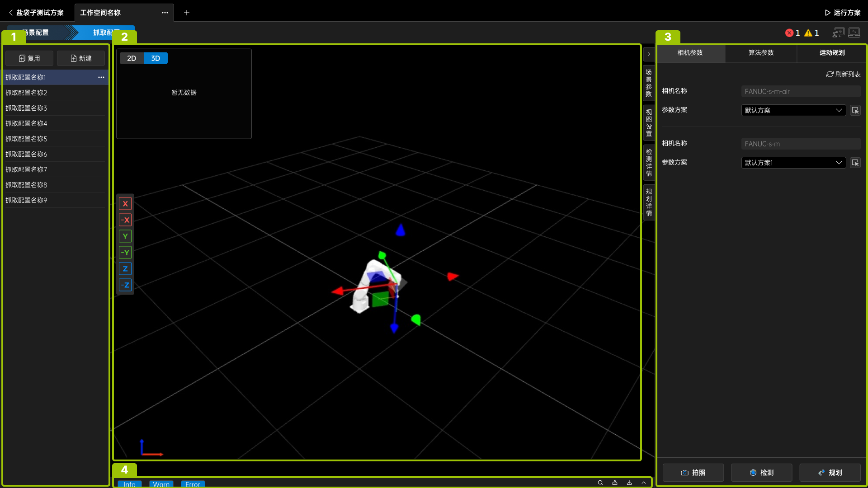Open the 规划详情 side tab

click(649, 202)
